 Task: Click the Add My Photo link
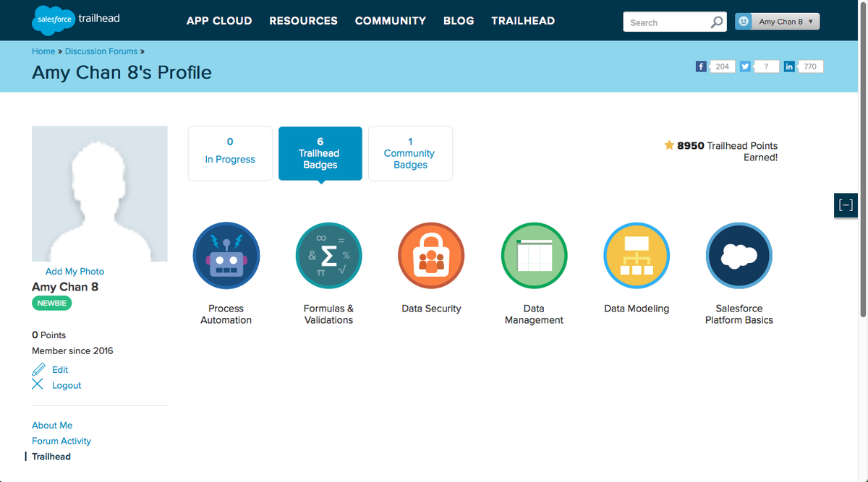click(75, 271)
